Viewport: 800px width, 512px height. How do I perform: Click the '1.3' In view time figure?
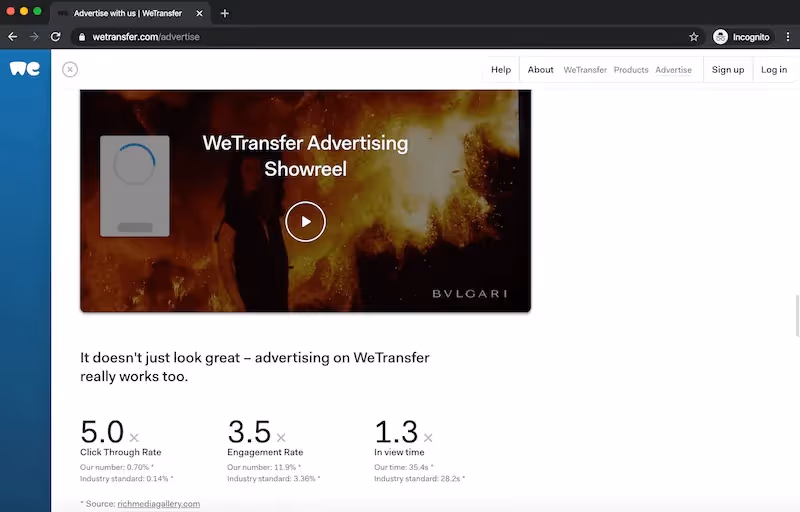coord(396,431)
